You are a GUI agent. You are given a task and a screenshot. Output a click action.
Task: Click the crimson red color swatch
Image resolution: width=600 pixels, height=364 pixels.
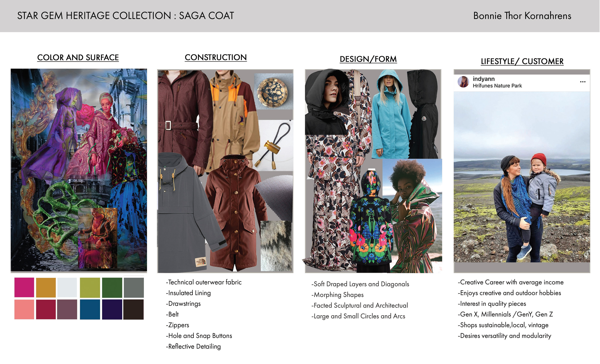(46, 309)
